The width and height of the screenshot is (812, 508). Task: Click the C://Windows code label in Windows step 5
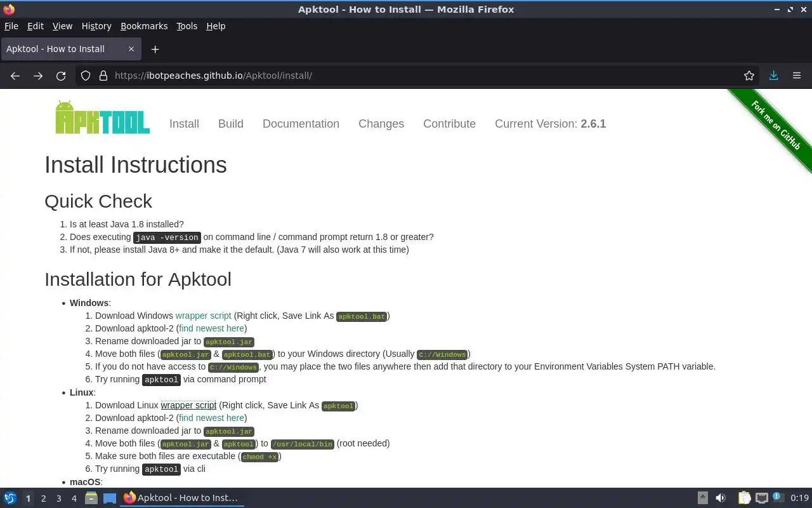[233, 367]
